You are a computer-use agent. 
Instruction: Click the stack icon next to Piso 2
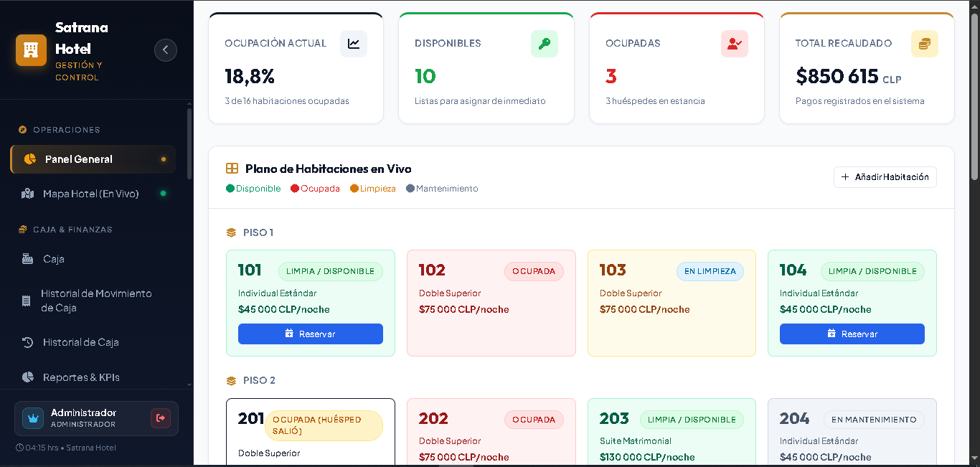[231, 381]
